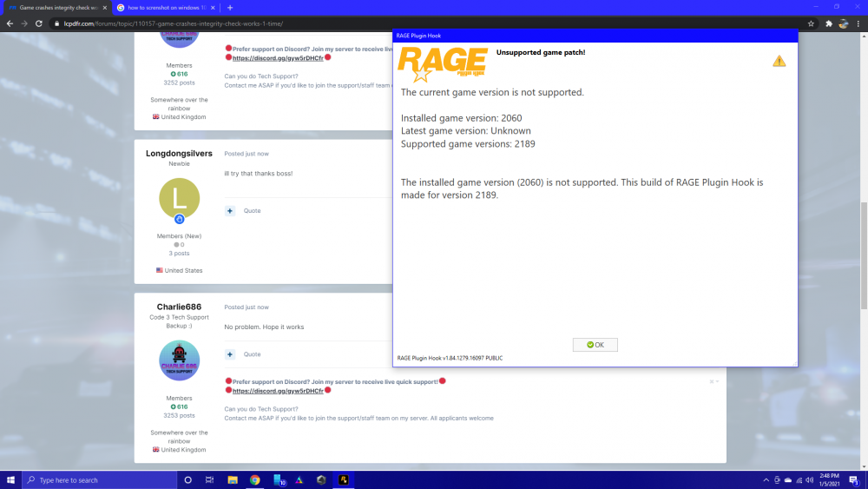868x489 pixels.
Task: Open the gray hexagon app on the taskbar
Action: (321, 480)
